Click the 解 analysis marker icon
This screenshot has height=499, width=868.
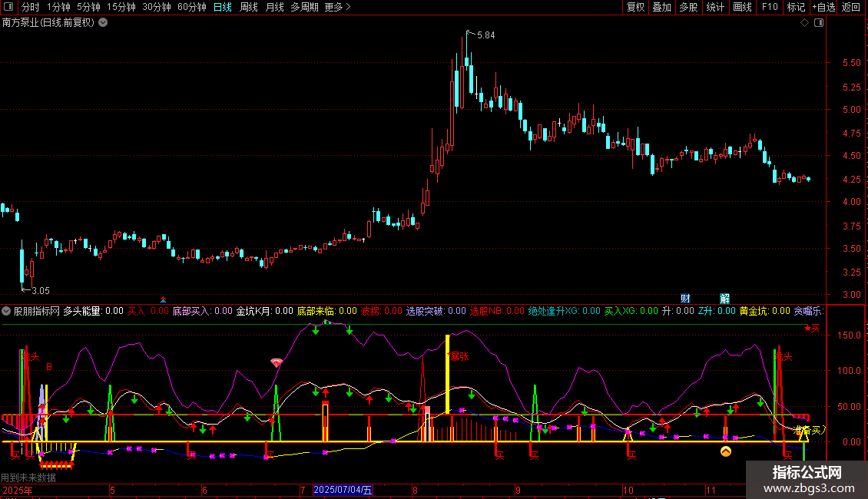(x=724, y=298)
